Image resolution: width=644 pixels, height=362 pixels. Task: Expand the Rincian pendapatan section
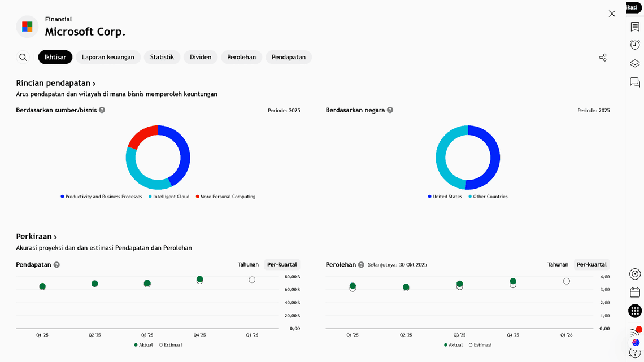(x=55, y=83)
